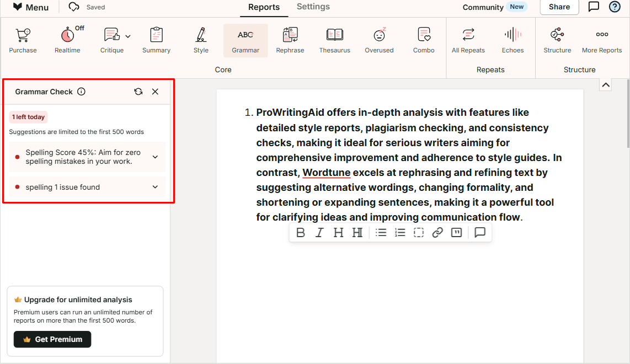Insert a numbered list

400,233
